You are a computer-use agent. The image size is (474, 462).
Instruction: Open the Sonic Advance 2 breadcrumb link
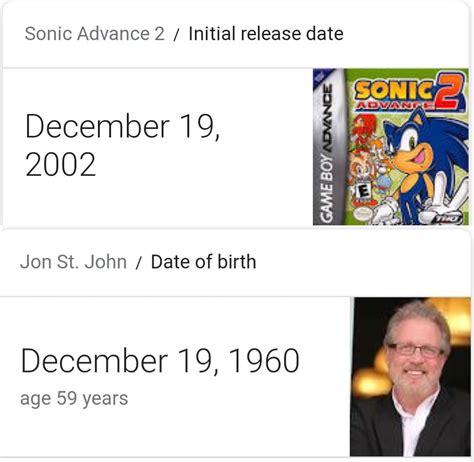95,34
